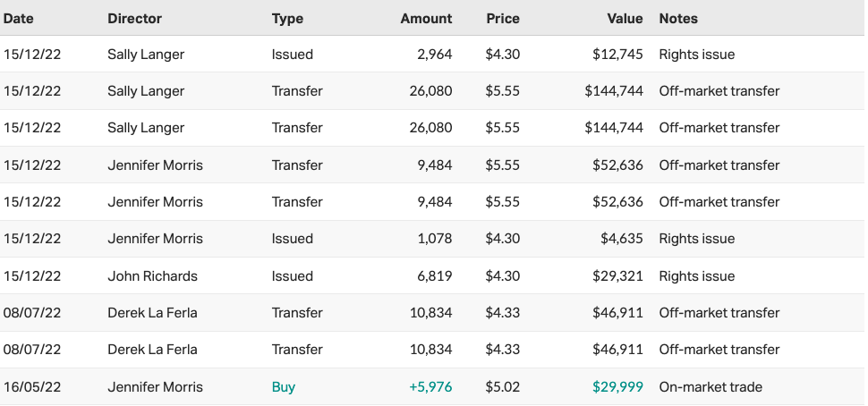Select the Notes column header
Viewport: 868px width, 406px height.
point(678,18)
